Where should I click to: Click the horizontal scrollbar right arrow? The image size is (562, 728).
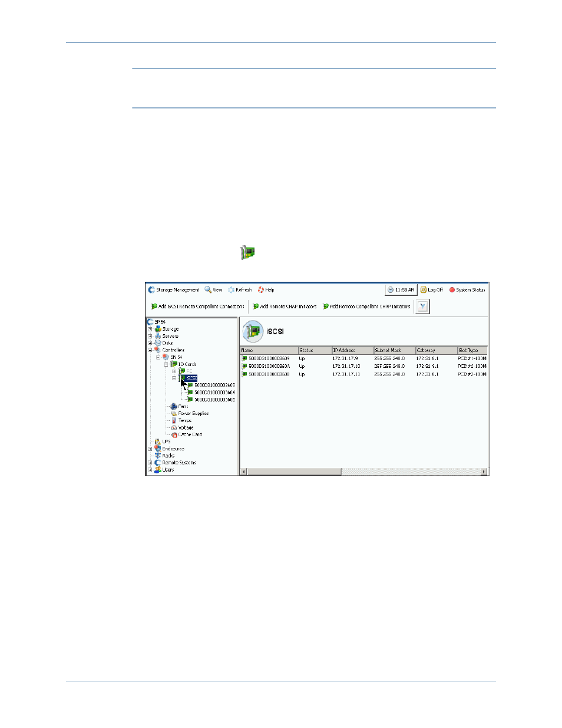click(484, 472)
